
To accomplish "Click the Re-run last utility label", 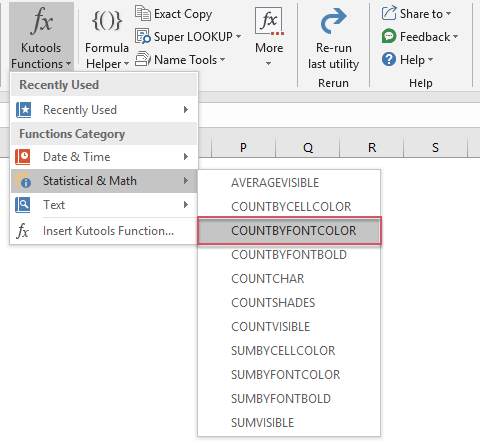I will coord(333,56).
